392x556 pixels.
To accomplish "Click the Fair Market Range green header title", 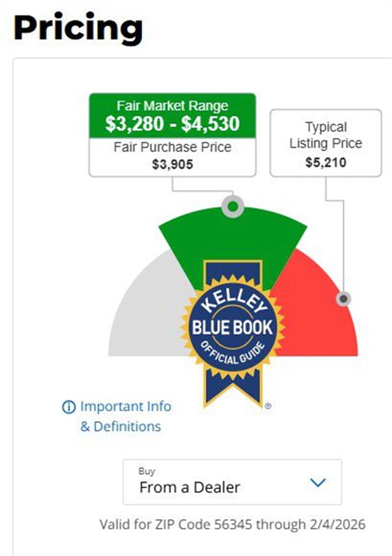I will (x=172, y=106).
